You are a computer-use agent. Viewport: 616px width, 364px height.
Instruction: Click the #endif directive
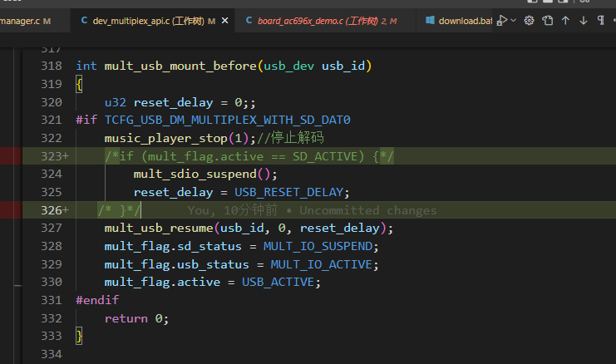pos(97,300)
